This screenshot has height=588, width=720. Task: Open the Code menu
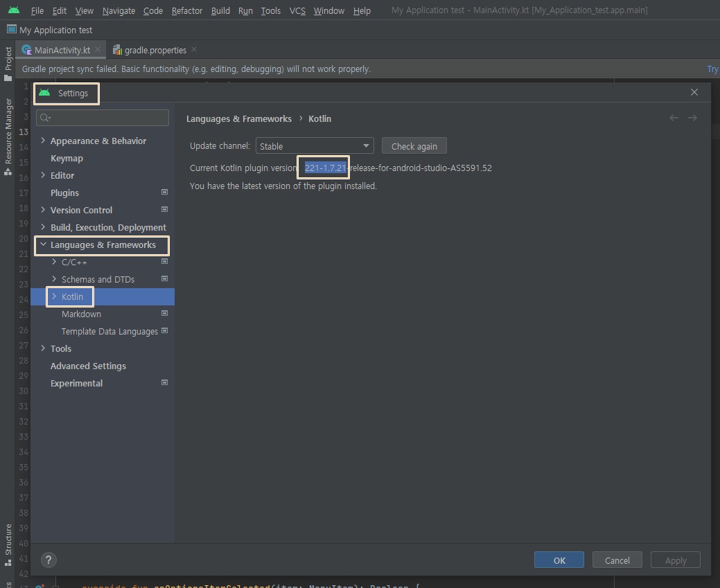pos(153,10)
